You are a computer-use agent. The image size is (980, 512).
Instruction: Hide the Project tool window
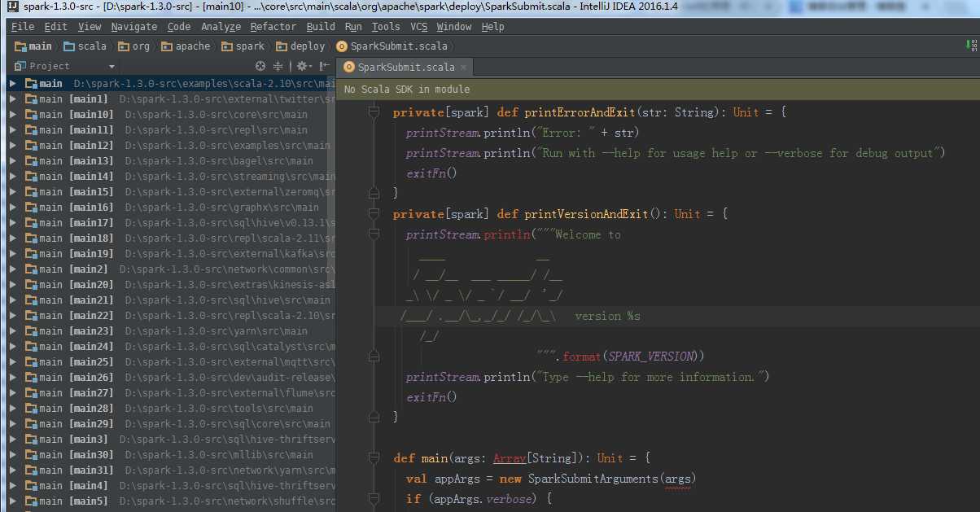tap(323, 66)
